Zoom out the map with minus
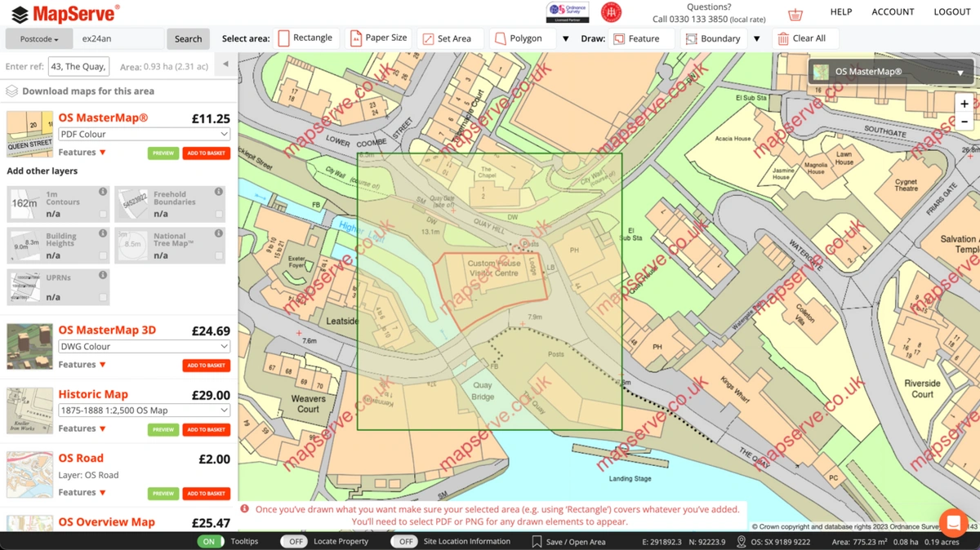Screen dimensions: 980x550 coord(964,122)
